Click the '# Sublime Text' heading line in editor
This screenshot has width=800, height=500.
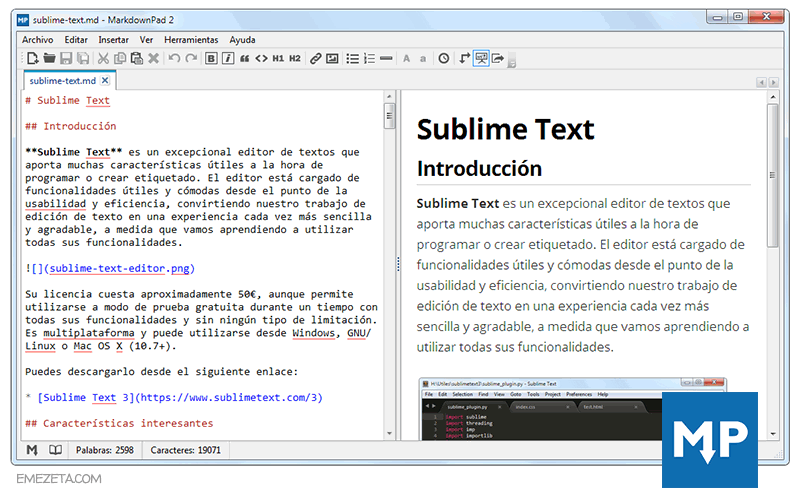tap(67, 101)
